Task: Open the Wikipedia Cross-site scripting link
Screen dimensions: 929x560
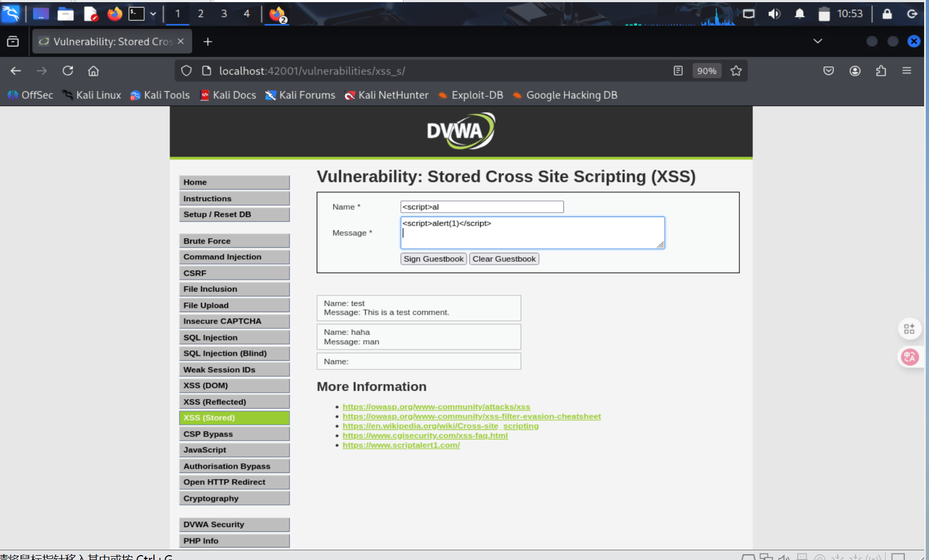Action: [441, 426]
